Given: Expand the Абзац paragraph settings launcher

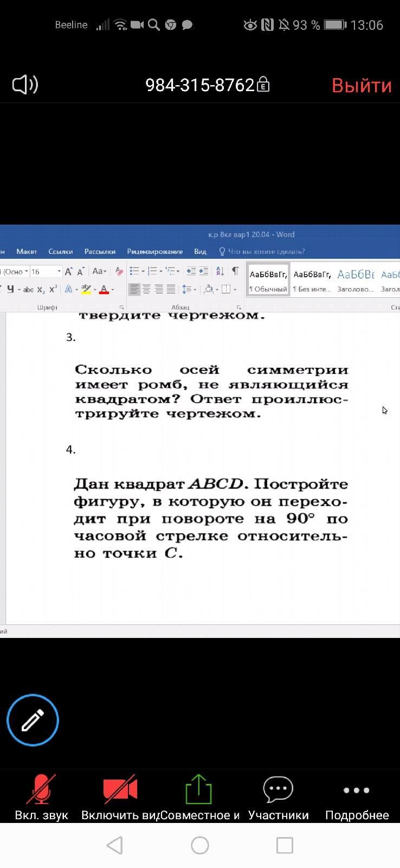Looking at the screenshot, I should click(238, 307).
